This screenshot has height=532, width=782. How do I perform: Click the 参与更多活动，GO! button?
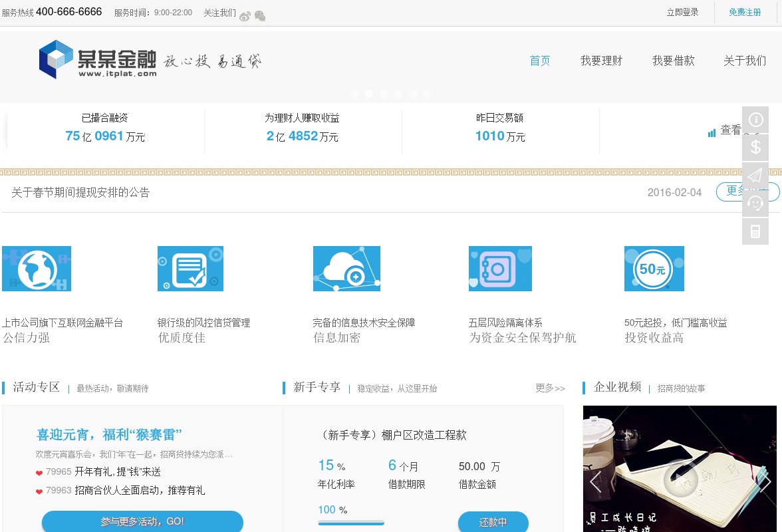(142, 521)
